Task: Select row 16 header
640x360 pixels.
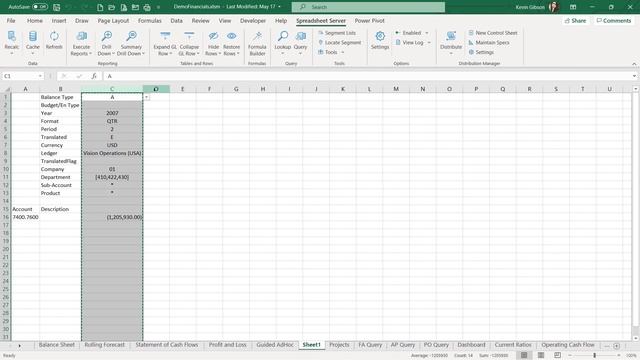Action: [x=6, y=217]
